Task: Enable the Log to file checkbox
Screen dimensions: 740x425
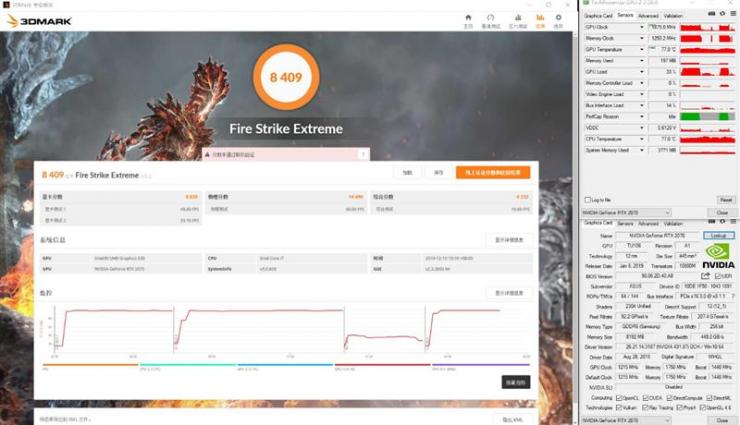Action: [587, 200]
